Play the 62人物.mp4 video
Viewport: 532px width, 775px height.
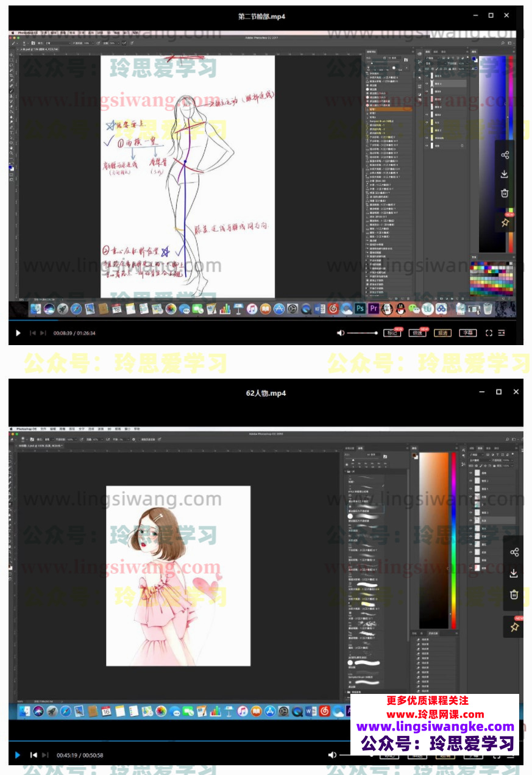18,755
